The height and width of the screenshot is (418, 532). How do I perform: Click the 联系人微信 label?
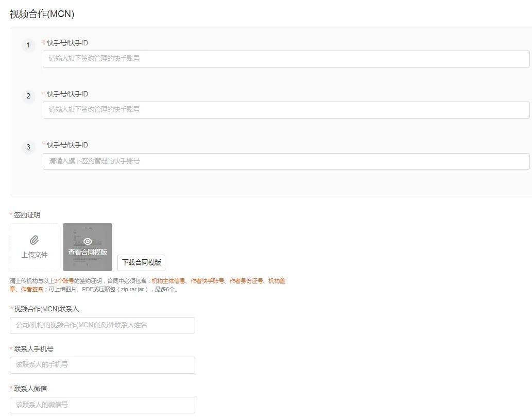coord(30,389)
